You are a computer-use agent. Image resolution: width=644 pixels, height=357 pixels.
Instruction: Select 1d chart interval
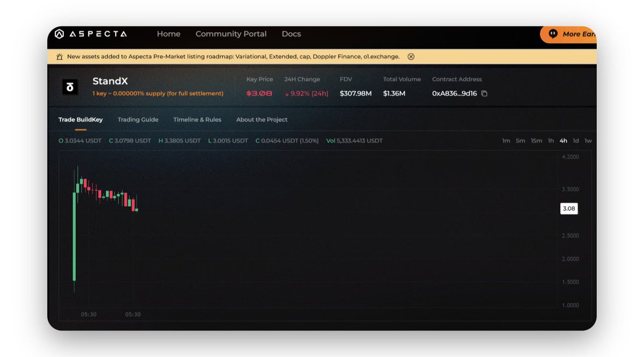click(x=575, y=141)
